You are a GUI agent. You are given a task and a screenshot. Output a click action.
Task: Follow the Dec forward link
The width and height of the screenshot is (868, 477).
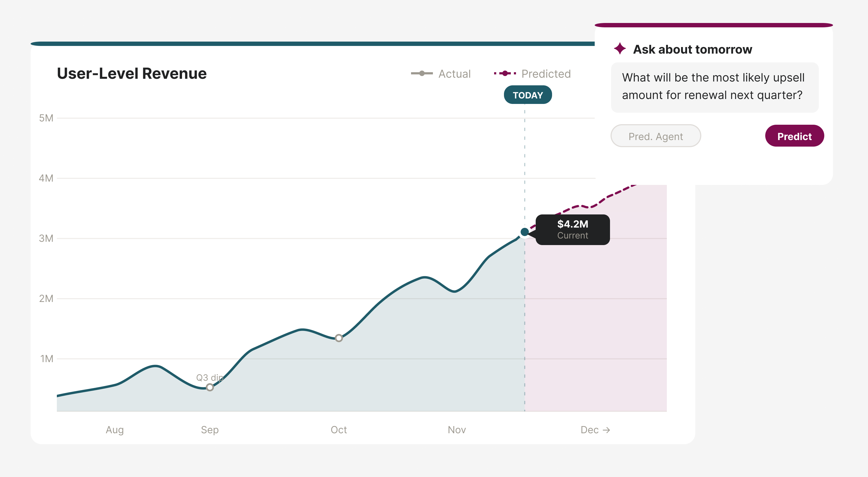point(596,430)
